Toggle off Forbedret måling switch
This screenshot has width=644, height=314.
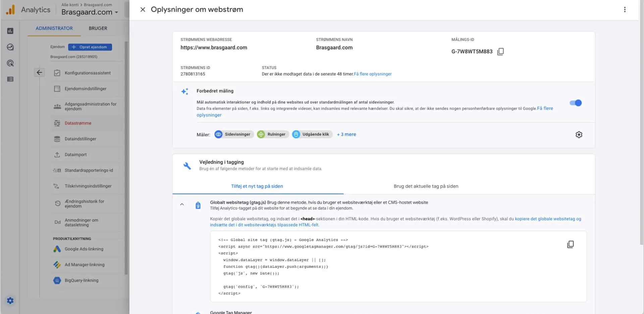point(576,103)
